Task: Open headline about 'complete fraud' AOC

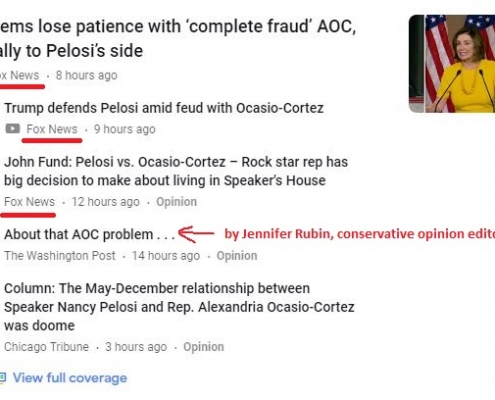Action: (178, 39)
